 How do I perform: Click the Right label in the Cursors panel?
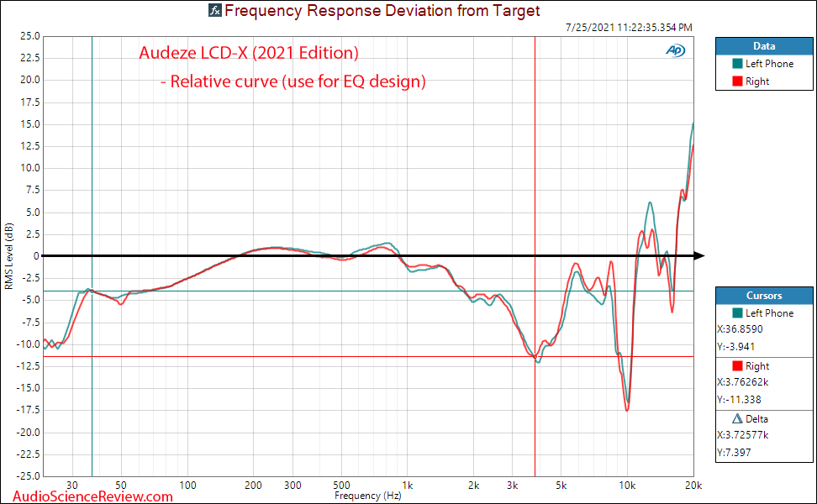click(757, 366)
